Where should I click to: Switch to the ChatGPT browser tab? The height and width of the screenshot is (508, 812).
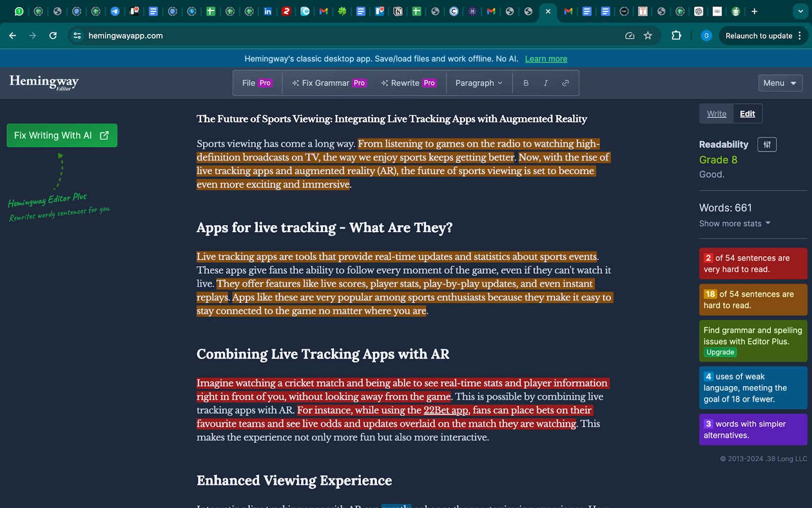[698, 11]
